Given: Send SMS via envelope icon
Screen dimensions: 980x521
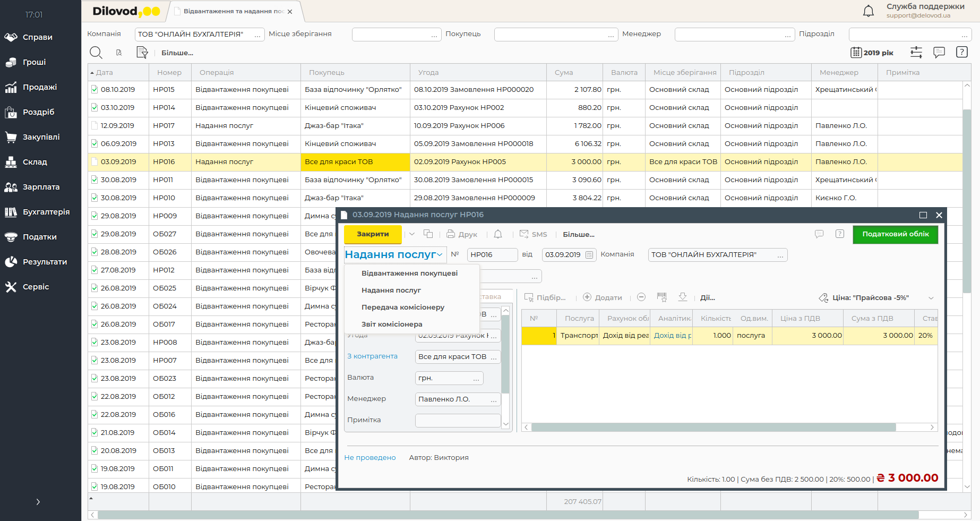Looking at the screenshot, I should (524, 234).
